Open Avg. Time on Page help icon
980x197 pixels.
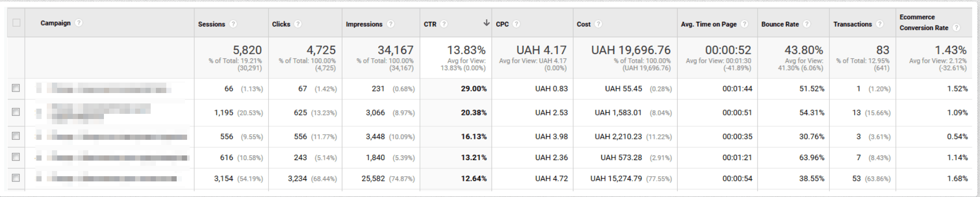click(x=744, y=24)
